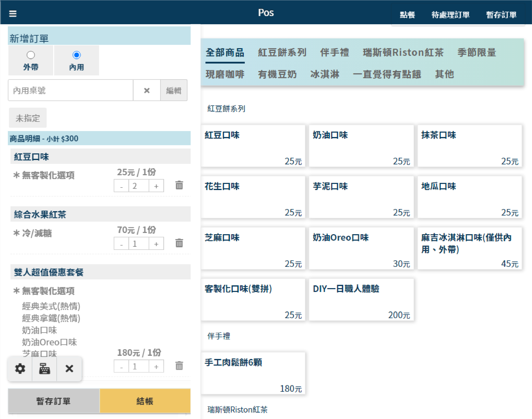532x419 pixels.
Task: Increase 紅豆口味 quantity
Action: pos(156,186)
